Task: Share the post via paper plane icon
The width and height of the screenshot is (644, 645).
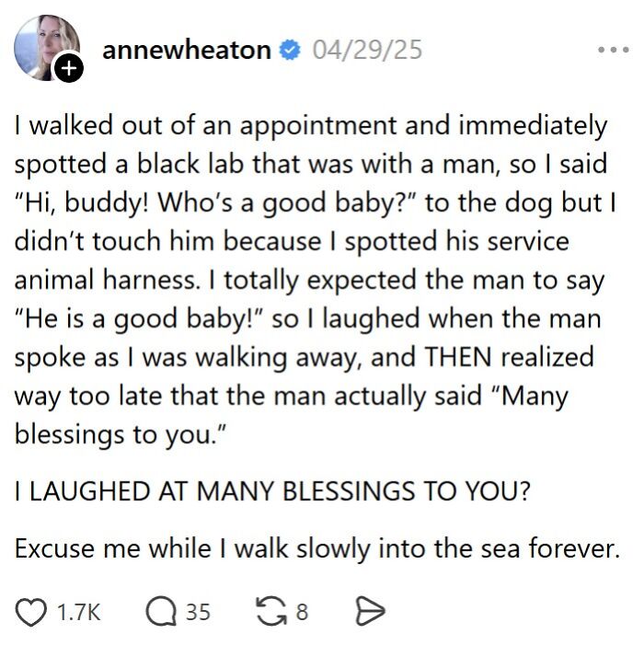Action: click(x=370, y=612)
